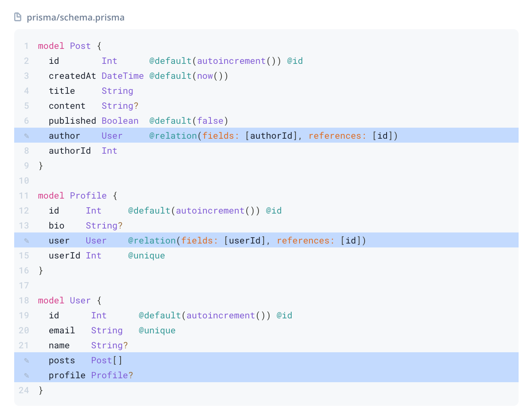532x409 pixels.
Task: Click line number 1
Action: click(26, 46)
